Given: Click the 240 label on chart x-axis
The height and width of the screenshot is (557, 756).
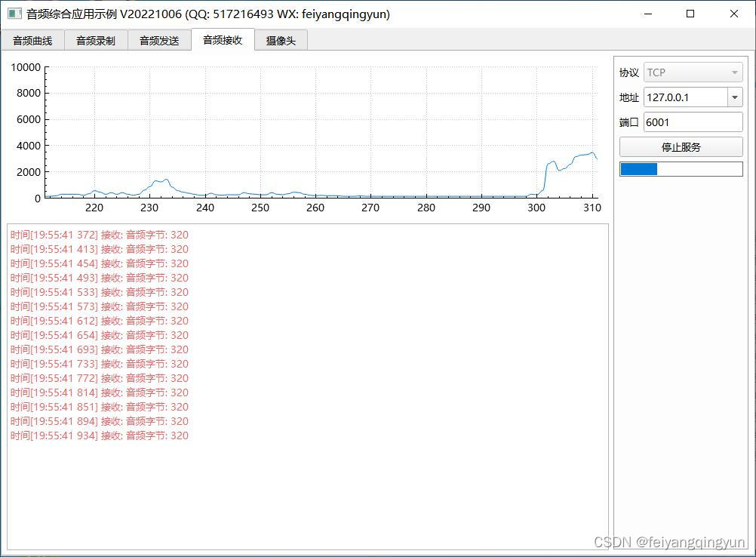Looking at the screenshot, I should [x=205, y=208].
